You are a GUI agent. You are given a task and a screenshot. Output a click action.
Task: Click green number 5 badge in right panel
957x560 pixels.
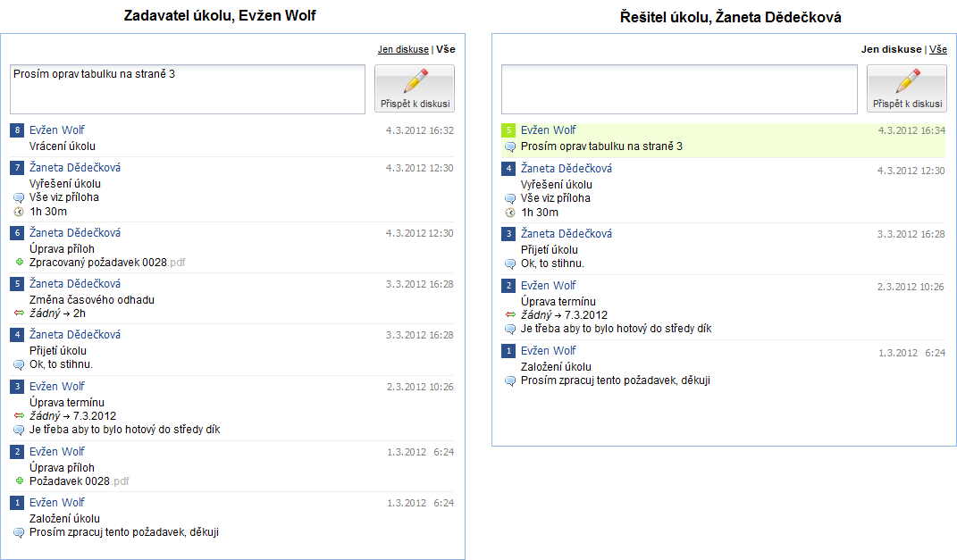[x=508, y=130]
